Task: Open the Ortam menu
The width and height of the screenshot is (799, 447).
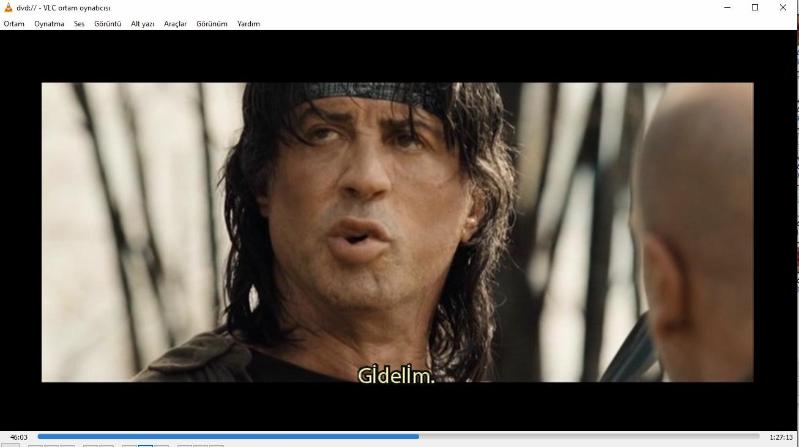Action: coord(14,23)
